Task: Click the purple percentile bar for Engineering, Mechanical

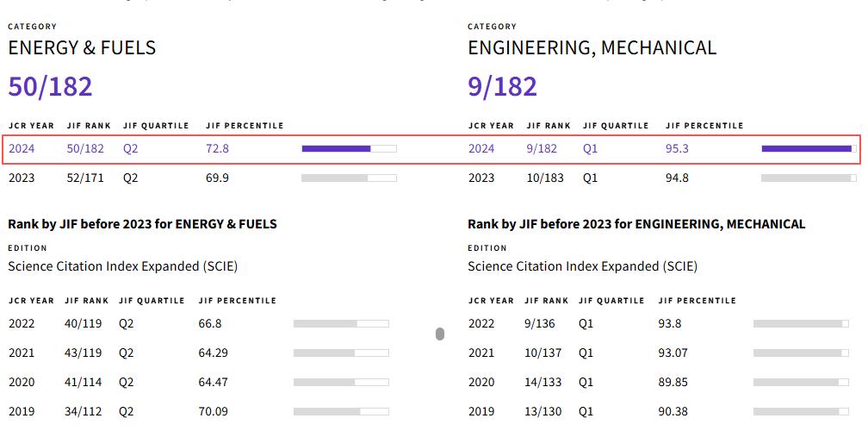Action: pos(806,148)
